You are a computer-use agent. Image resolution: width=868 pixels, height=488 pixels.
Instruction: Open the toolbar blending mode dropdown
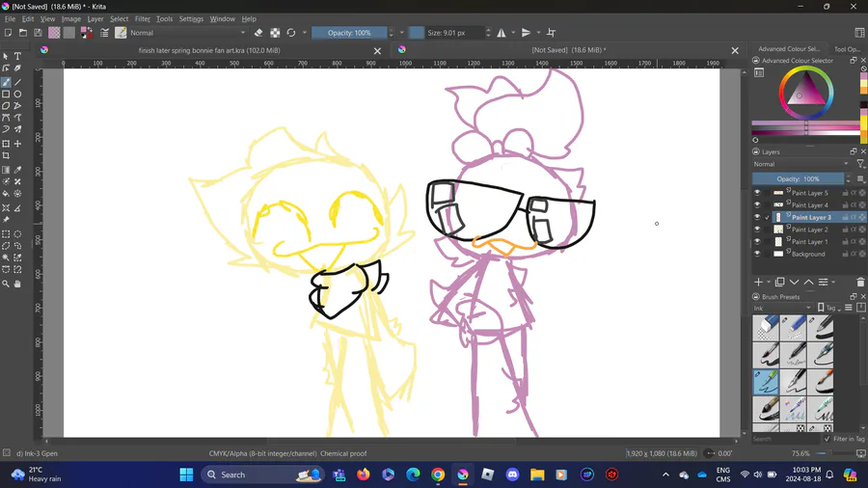coord(188,33)
